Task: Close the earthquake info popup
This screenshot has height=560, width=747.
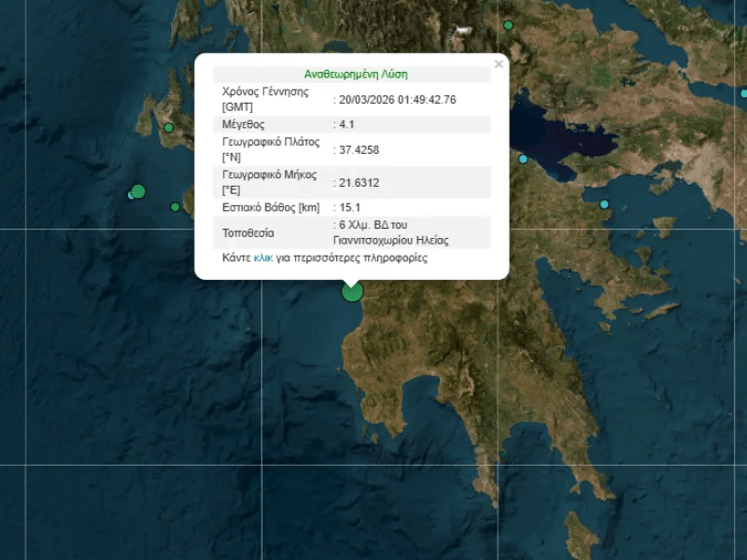Action: (499, 64)
